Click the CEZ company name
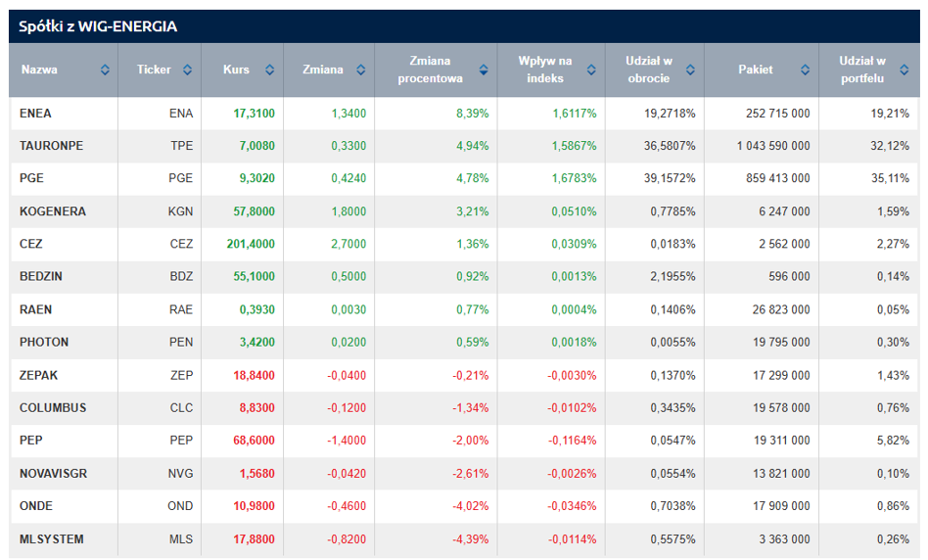 coord(31,244)
